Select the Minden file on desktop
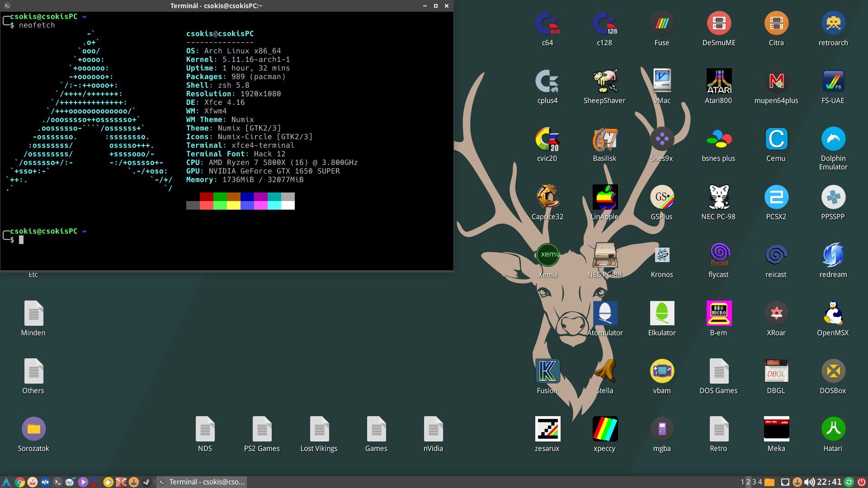This screenshot has width=868, height=488. (x=33, y=313)
